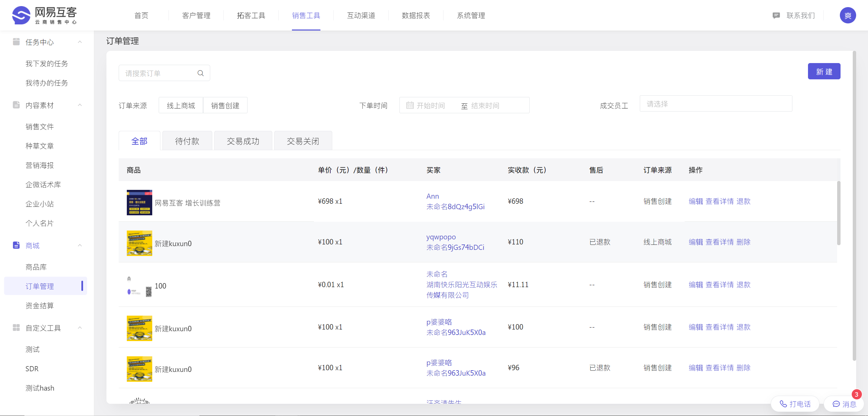Open 营销海报 in sidebar
The height and width of the screenshot is (416, 868).
[40, 165]
